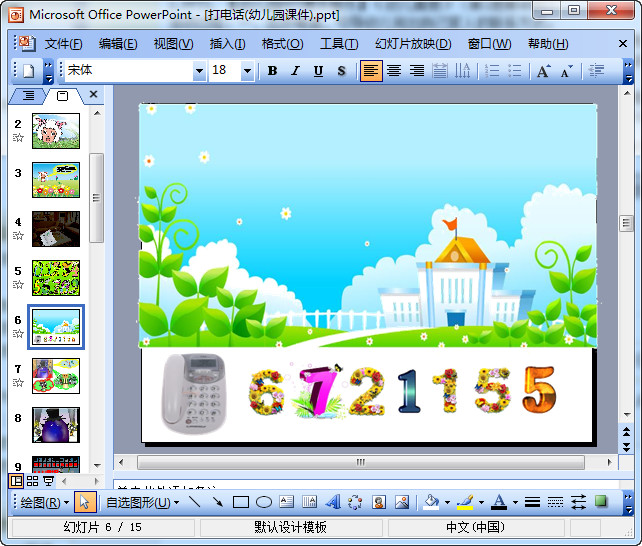Toggle numbered list formatting

(492, 71)
